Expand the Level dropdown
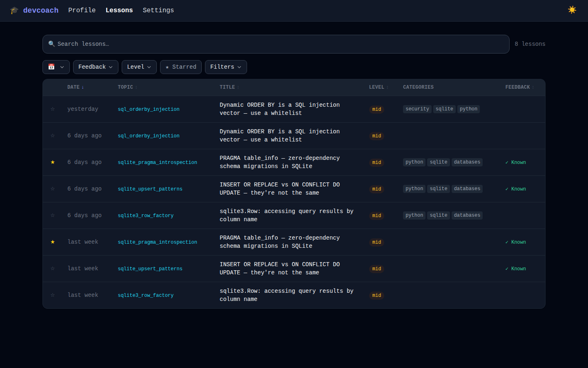The height and width of the screenshot is (368, 588). (139, 67)
